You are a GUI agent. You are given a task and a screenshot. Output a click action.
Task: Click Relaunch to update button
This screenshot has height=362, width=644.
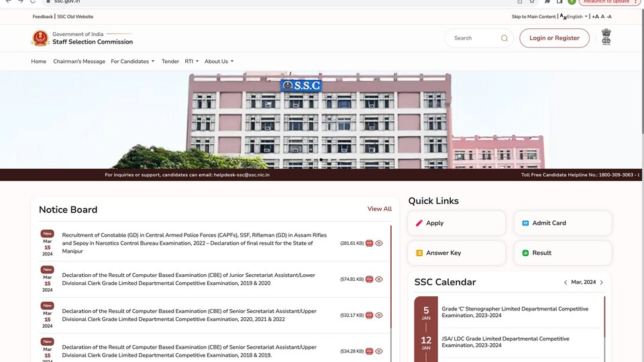pyautogui.click(x=609, y=1)
